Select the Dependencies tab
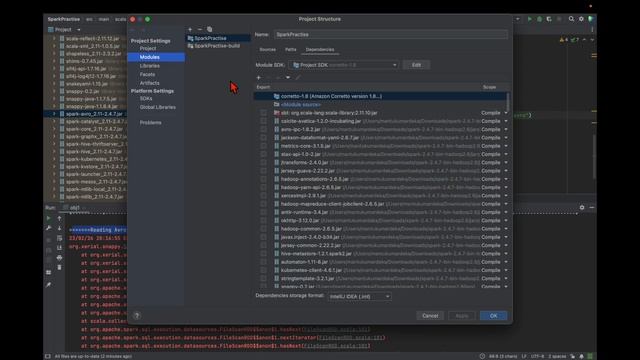 click(x=320, y=49)
